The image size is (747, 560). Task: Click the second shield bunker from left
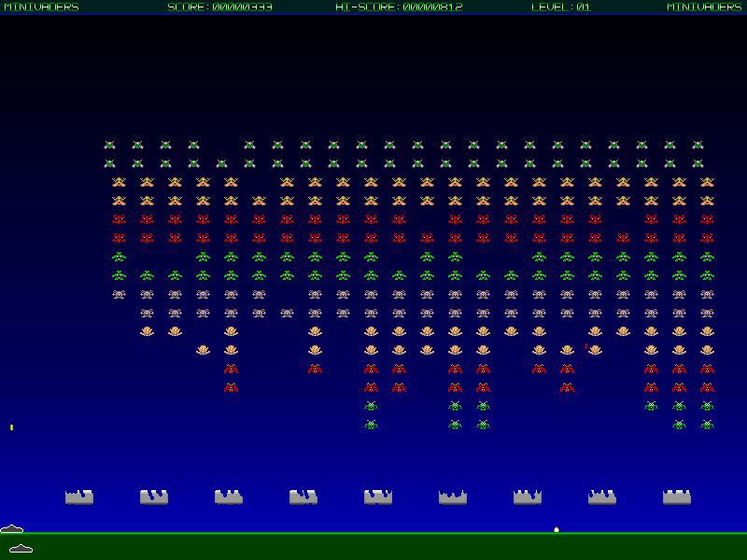point(154,497)
